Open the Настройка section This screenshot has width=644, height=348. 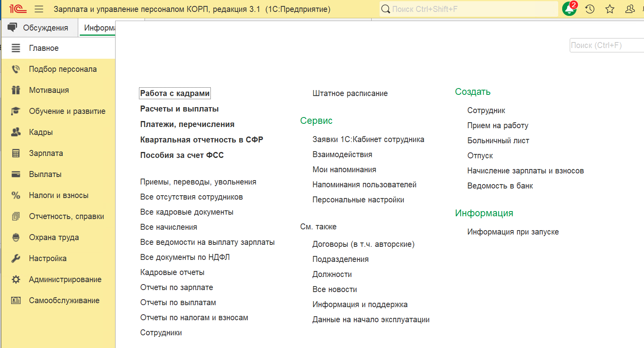click(x=58, y=258)
